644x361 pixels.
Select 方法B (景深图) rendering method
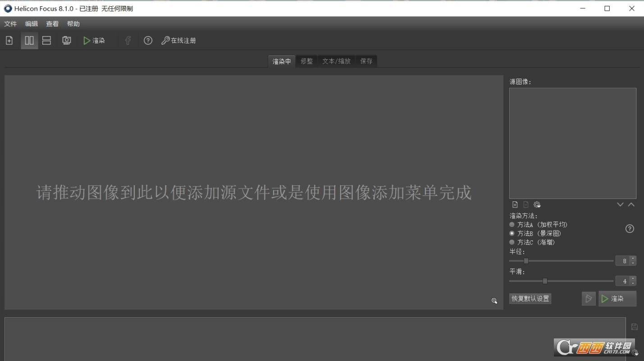point(512,233)
